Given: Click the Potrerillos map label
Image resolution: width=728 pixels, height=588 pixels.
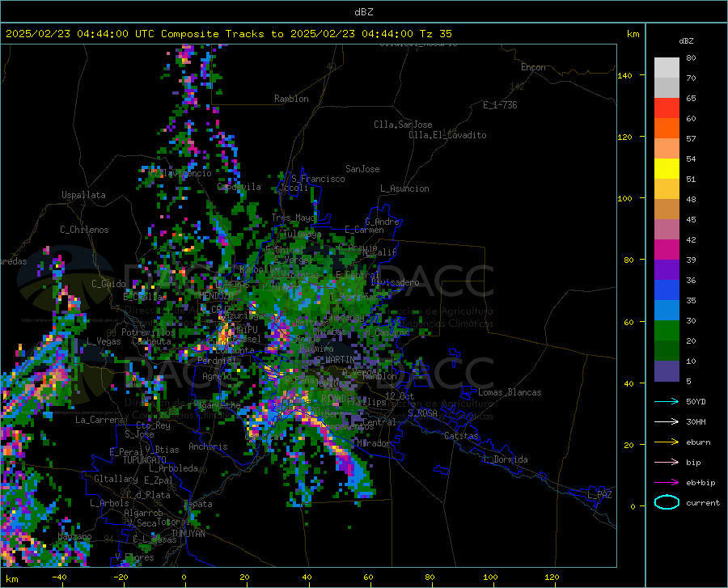Looking at the screenshot, I should click(x=148, y=332).
